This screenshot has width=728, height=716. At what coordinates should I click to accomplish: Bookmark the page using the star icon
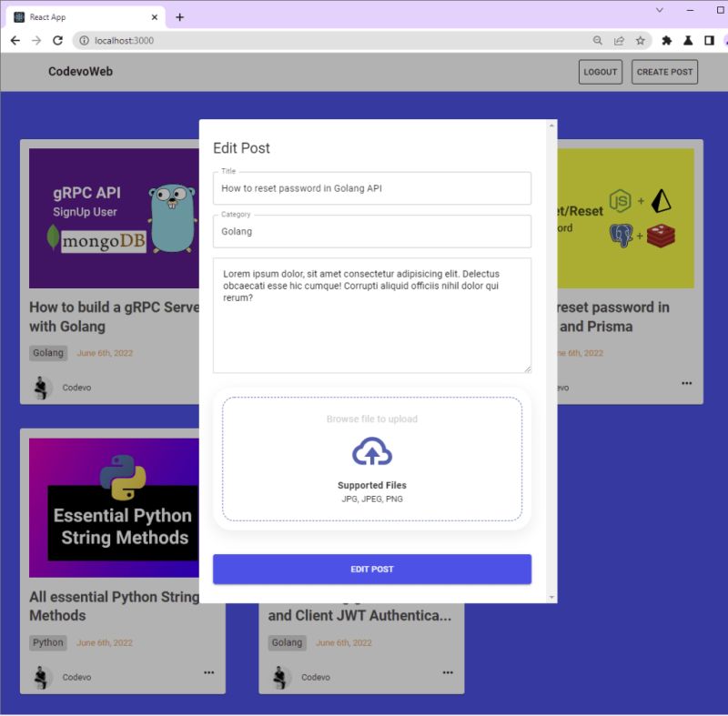pyautogui.click(x=642, y=41)
